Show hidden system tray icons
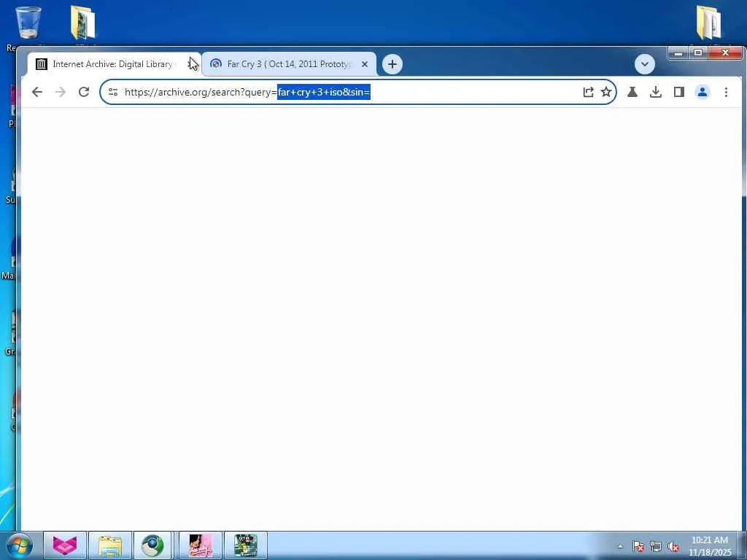 click(620, 546)
